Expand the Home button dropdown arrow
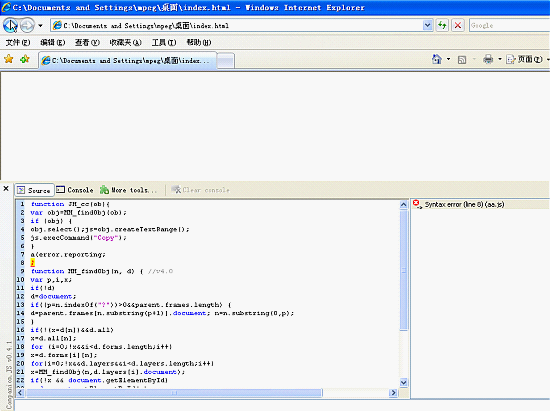 [448, 59]
